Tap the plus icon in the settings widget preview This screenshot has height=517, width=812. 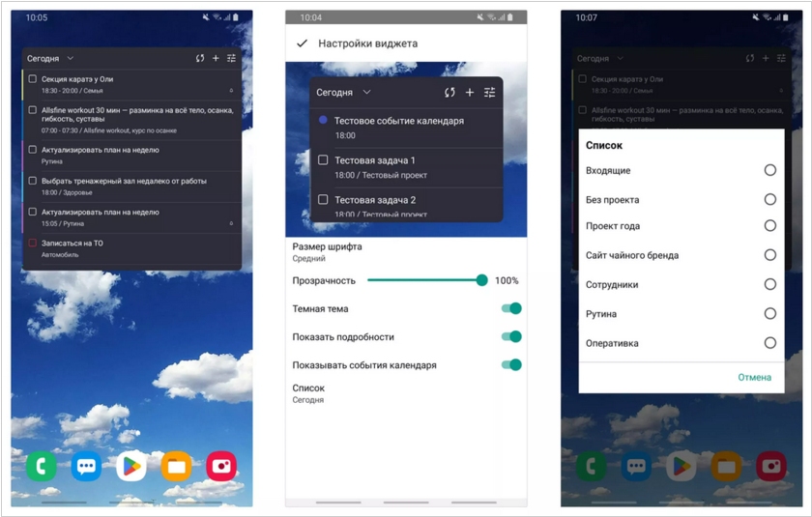pos(470,93)
